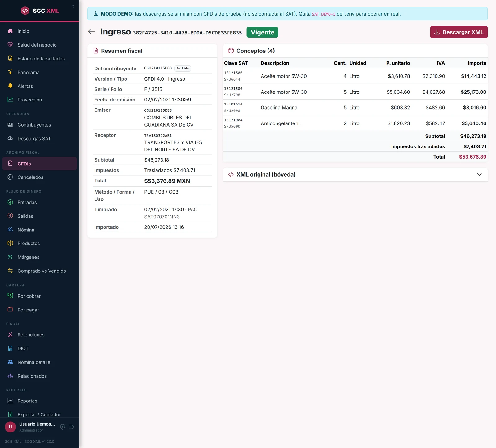Open the Estado de Resultados menu item

[x=40, y=59]
